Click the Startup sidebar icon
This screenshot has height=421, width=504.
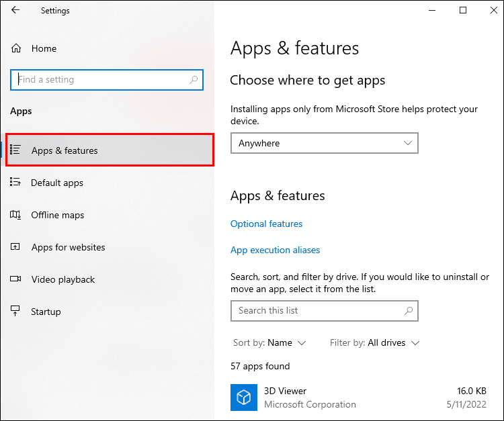pyautogui.click(x=15, y=311)
